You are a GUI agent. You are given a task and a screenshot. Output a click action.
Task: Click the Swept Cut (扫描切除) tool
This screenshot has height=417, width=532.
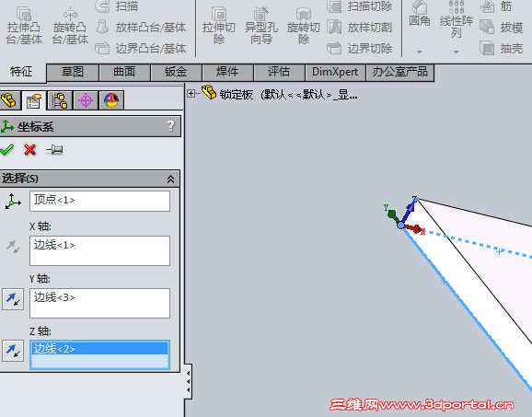(360, 6)
